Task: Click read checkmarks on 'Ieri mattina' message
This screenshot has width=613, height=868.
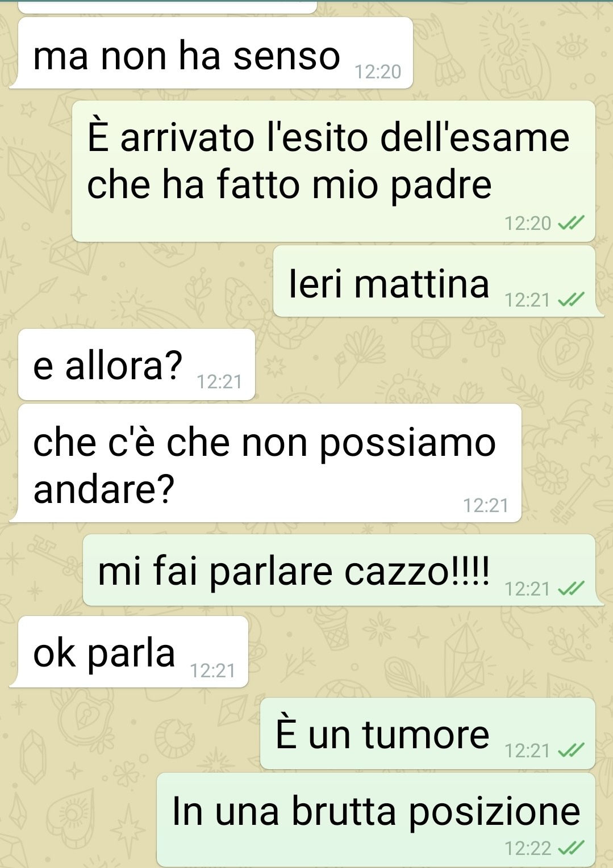Action: click(571, 300)
